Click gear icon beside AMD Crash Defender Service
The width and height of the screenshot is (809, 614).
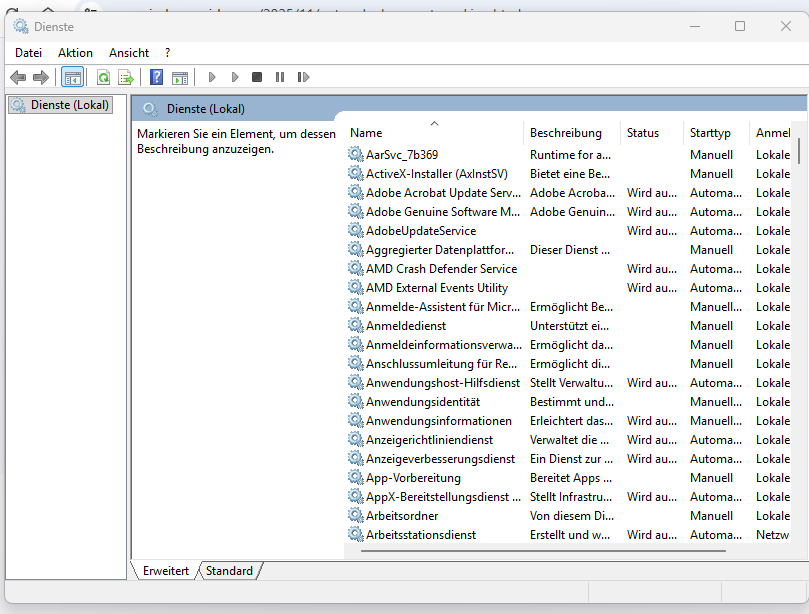tap(355, 268)
